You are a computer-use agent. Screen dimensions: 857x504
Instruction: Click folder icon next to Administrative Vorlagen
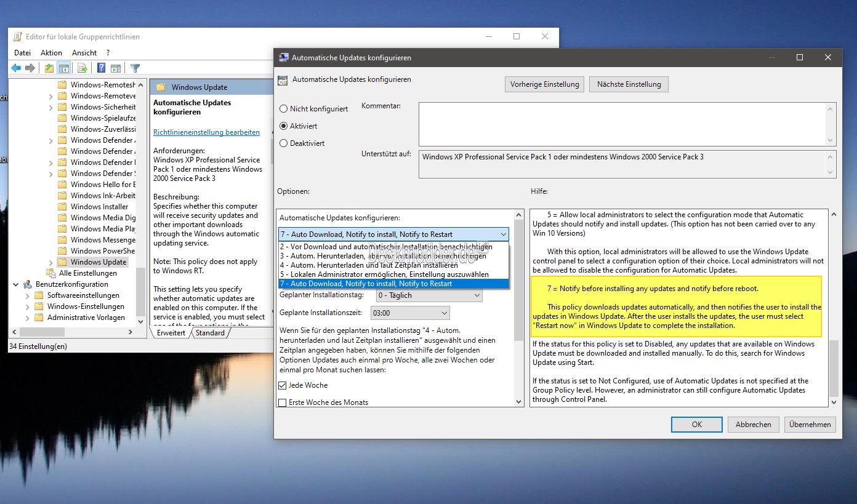tap(39, 317)
